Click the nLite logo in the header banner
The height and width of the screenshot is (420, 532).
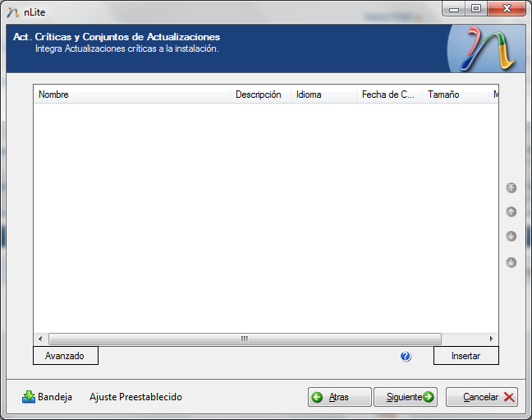[x=488, y=48]
